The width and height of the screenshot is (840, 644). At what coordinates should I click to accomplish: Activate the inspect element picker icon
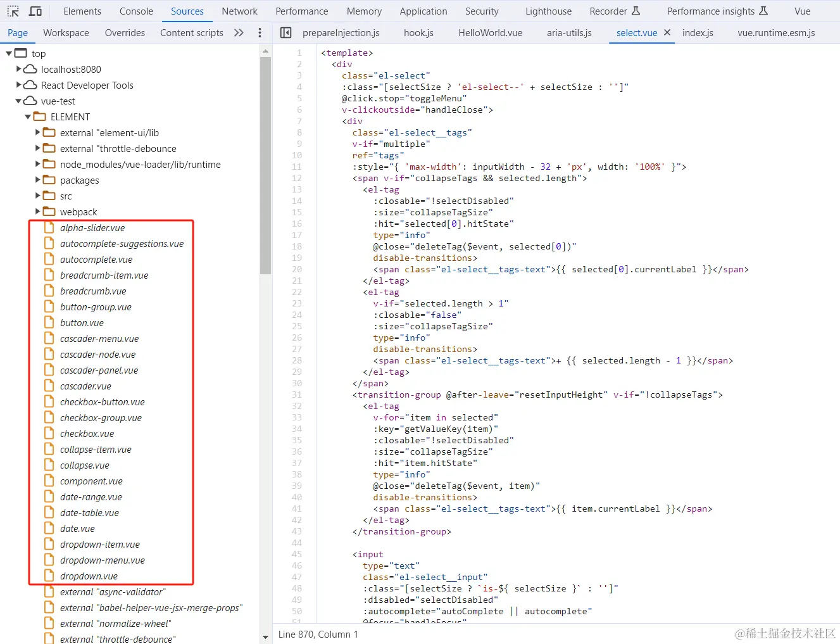13,11
